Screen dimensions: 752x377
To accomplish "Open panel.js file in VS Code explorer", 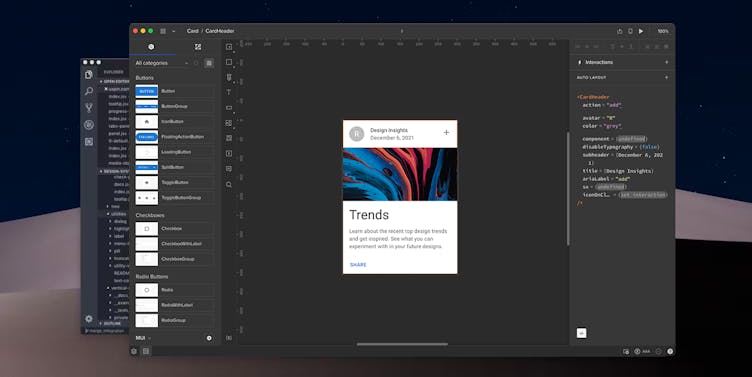I will coord(118,134).
